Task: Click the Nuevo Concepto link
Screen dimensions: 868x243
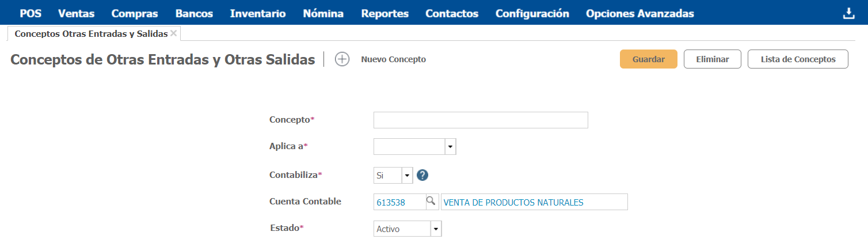Action: pos(393,59)
